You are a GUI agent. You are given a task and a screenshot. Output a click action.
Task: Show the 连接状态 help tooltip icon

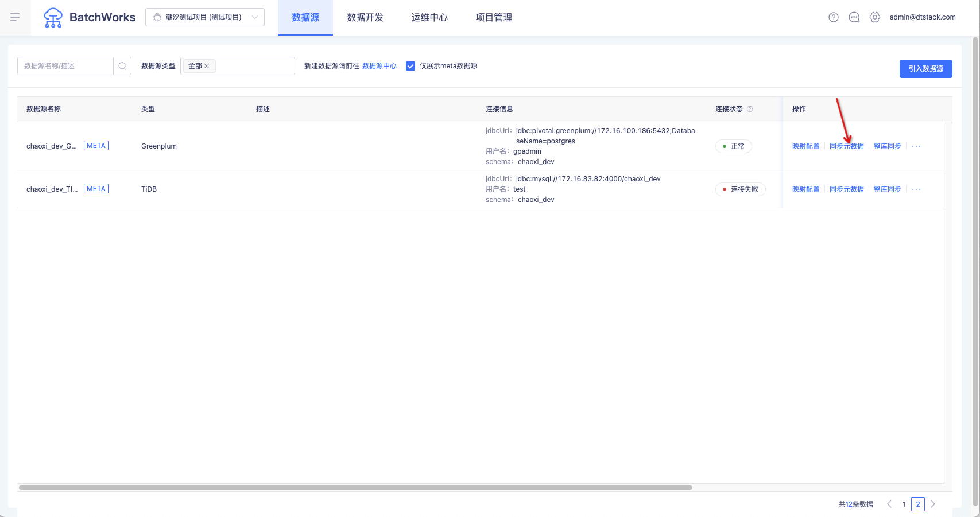(750, 109)
